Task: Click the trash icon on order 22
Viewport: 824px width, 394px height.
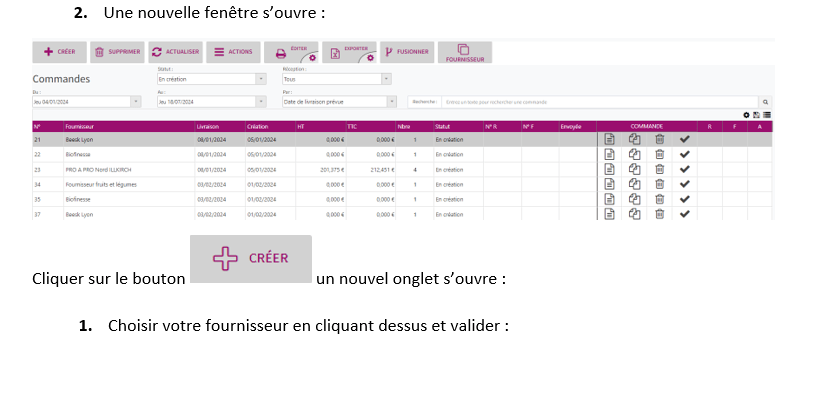Action: point(660,154)
